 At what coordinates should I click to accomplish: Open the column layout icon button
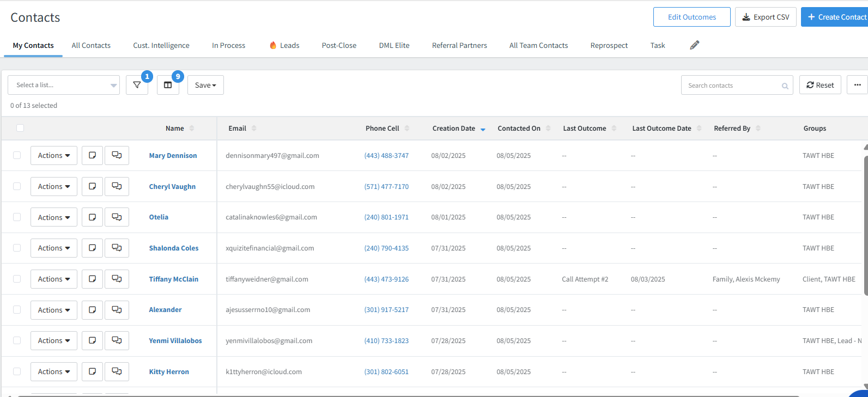(x=168, y=85)
